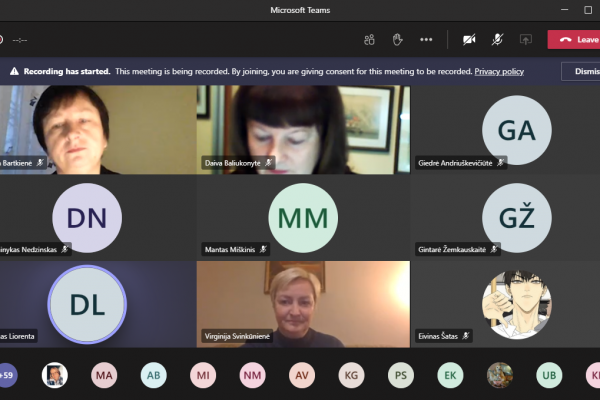Open the share content tray
Viewport: 600px width, 400px height.
(x=526, y=39)
